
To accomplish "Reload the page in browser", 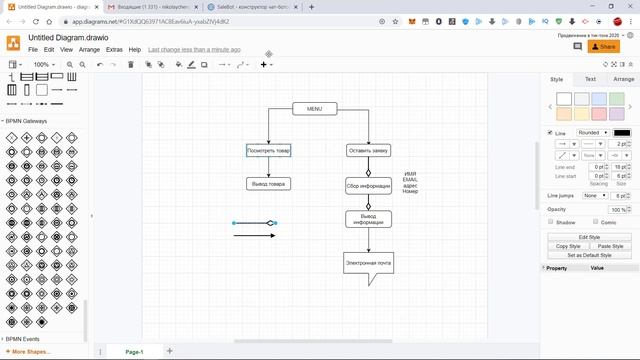I will pyautogui.click(x=36, y=21).
